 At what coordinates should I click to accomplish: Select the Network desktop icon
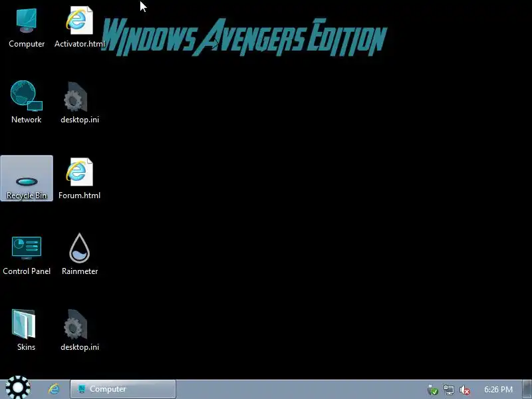27,102
